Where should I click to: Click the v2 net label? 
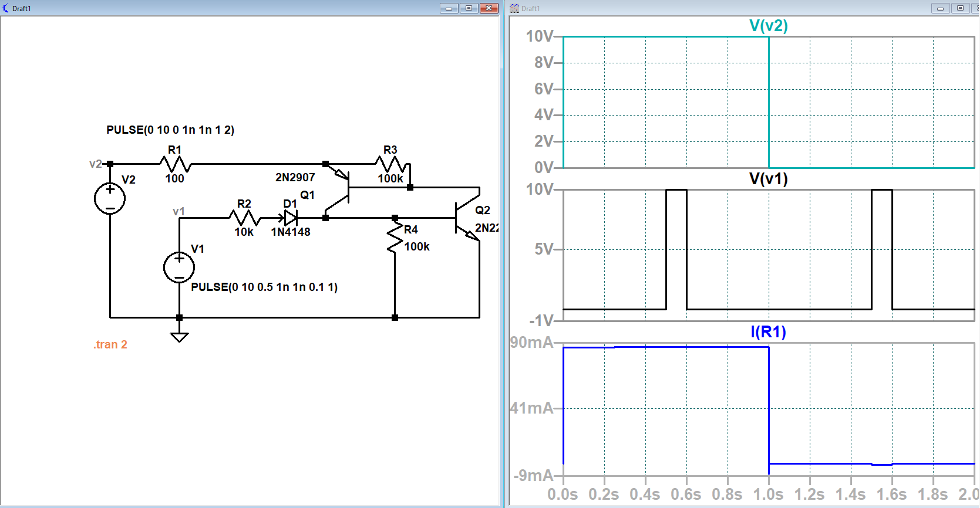click(x=96, y=164)
